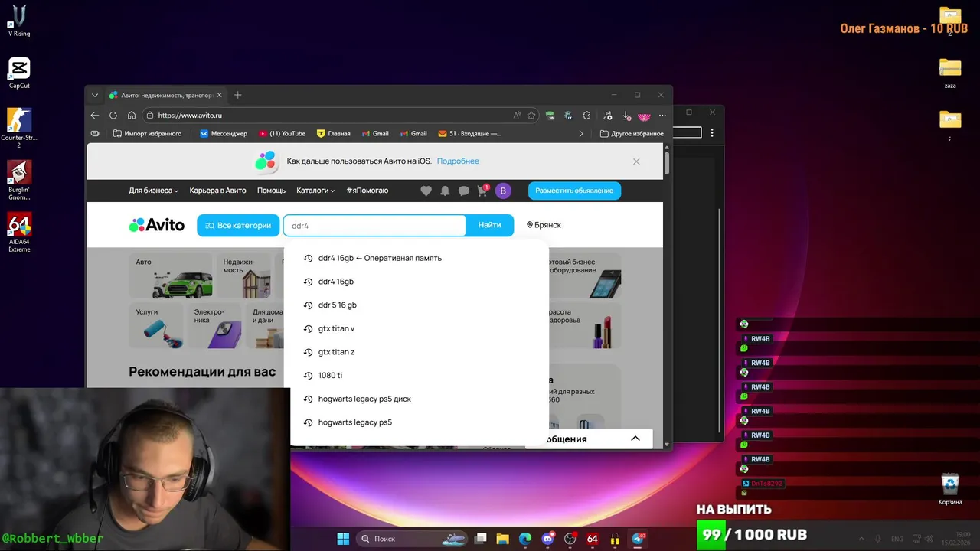Open the 51 - Входящие mail bookmark

tap(469, 133)
